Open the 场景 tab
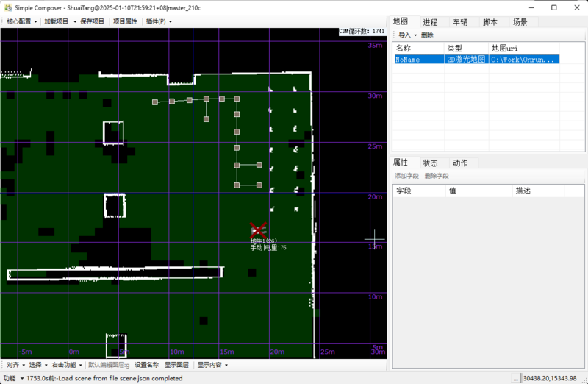 520,22
